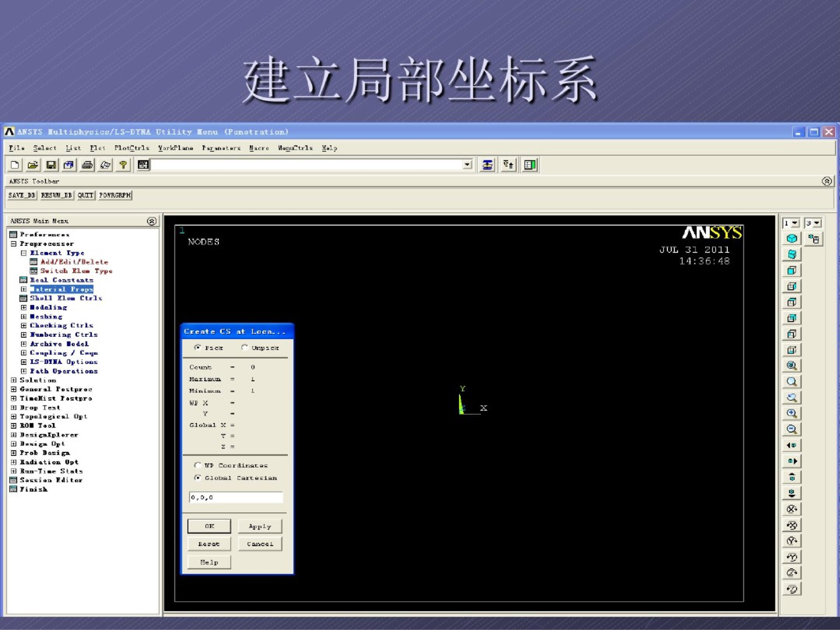
Task: Select the Global Cartesian radio button
Action: (x=198, y=478)
